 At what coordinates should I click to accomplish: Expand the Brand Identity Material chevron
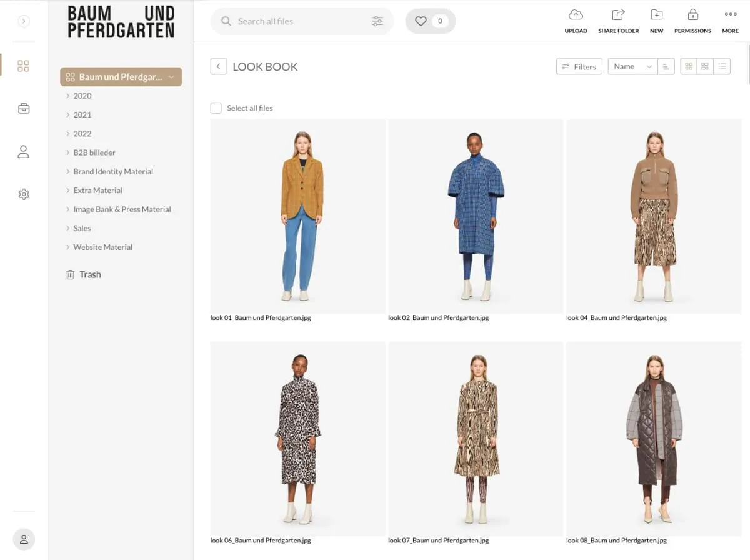pos(67,171)
